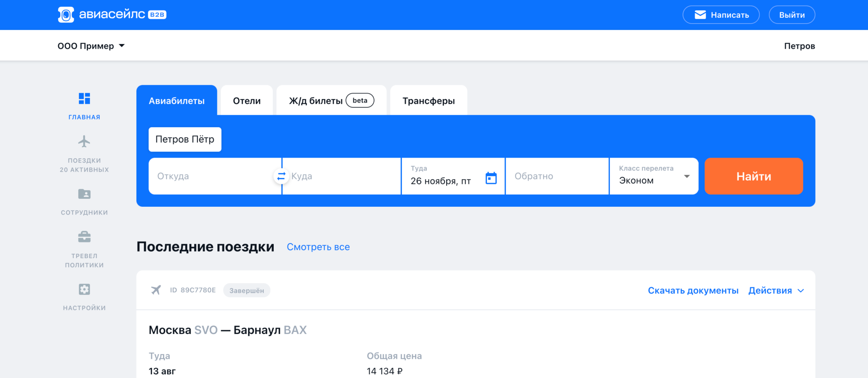Click the Выйти button

pos(792,15)
